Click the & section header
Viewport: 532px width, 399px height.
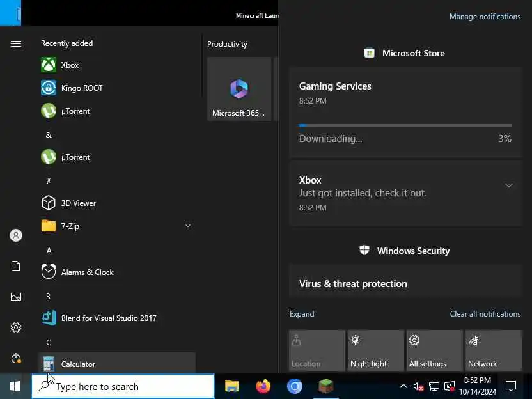pos(49,135)
